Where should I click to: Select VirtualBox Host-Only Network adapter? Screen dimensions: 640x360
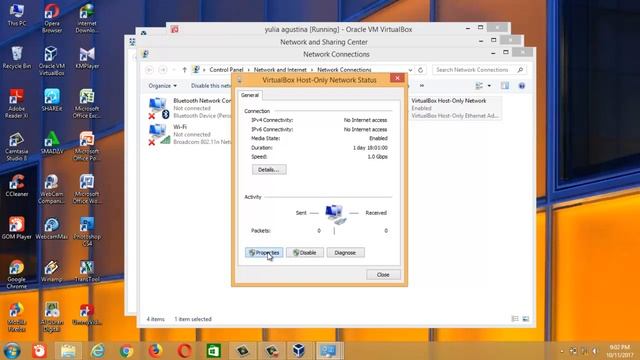455,108
